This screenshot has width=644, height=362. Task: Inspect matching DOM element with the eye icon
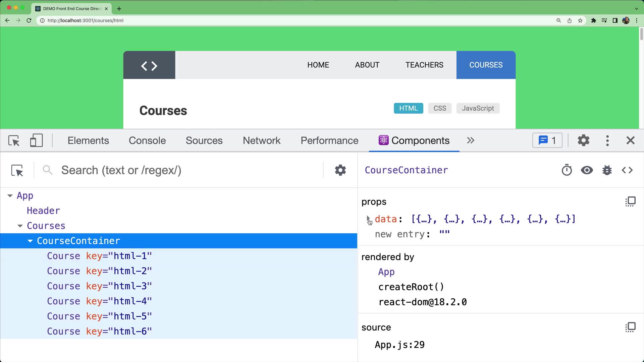coord(586,170)
